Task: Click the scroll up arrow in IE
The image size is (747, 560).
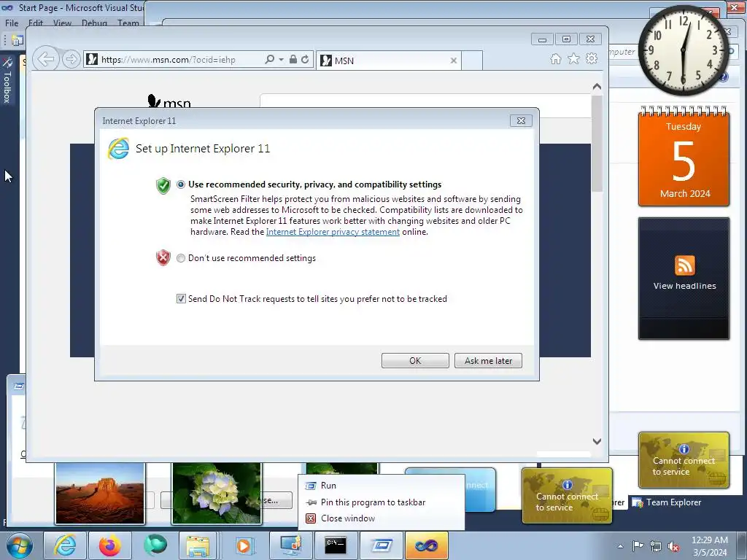Action: tap(597, 87)
